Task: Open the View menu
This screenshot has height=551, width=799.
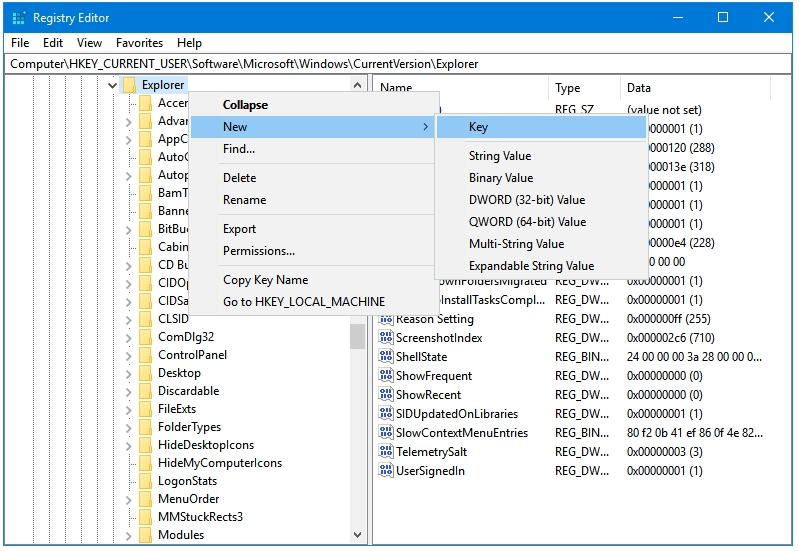Action: 89,43
